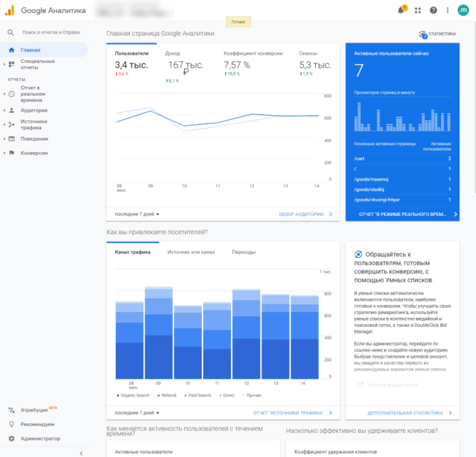This screenshot has height=457, width=476.
Task: Expand Источники трафика section
Action: (x=4, y=125)
